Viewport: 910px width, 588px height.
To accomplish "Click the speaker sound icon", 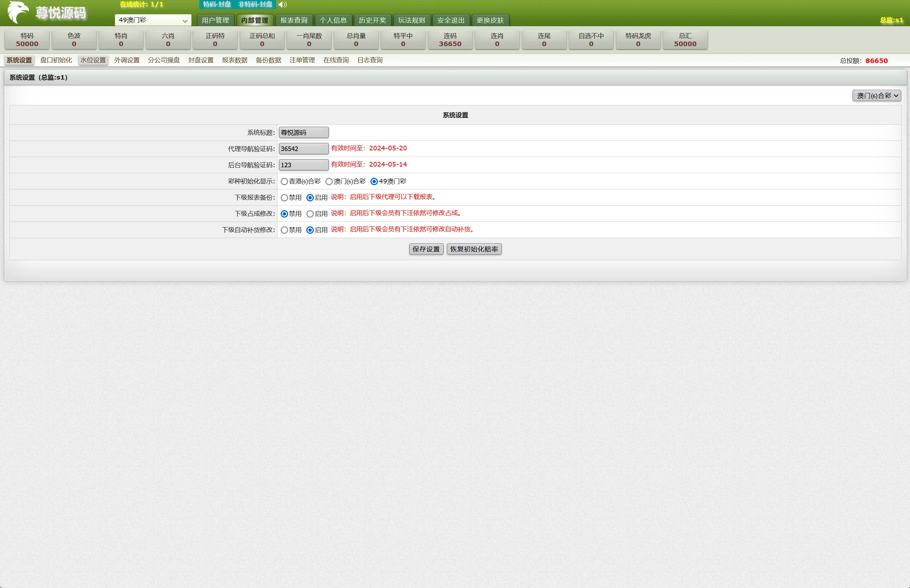I will point(282,5).
